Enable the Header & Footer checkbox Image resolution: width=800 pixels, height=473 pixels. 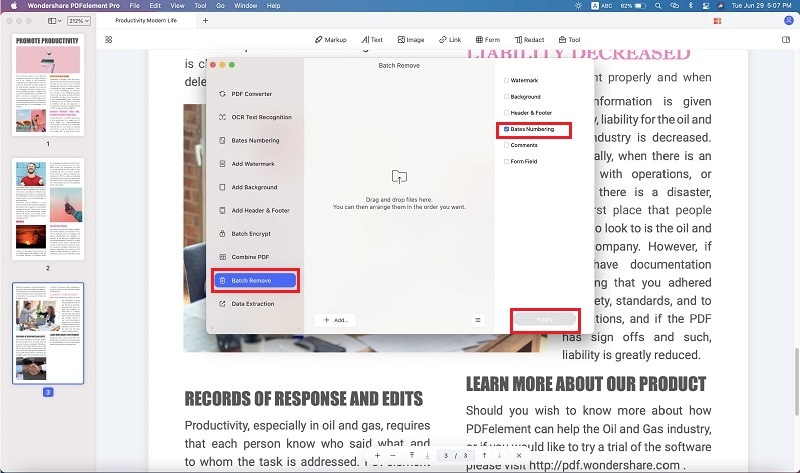(x=506, y=113)
